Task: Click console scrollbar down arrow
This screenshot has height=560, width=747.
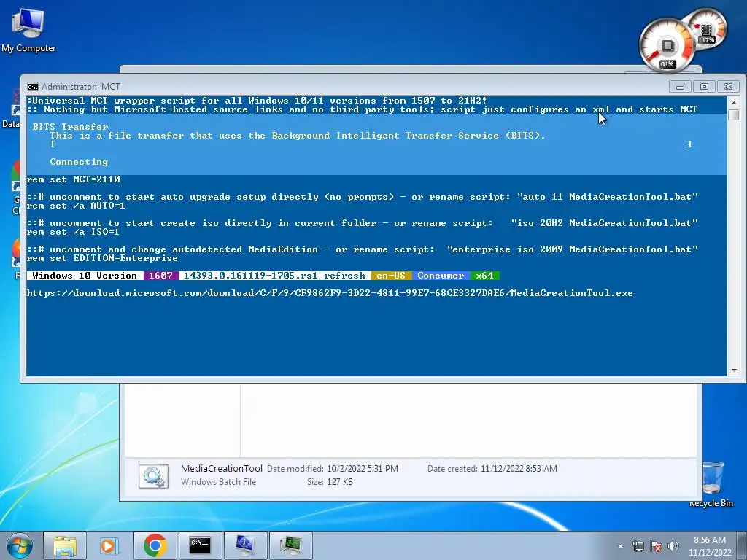Action: (734, 370)
